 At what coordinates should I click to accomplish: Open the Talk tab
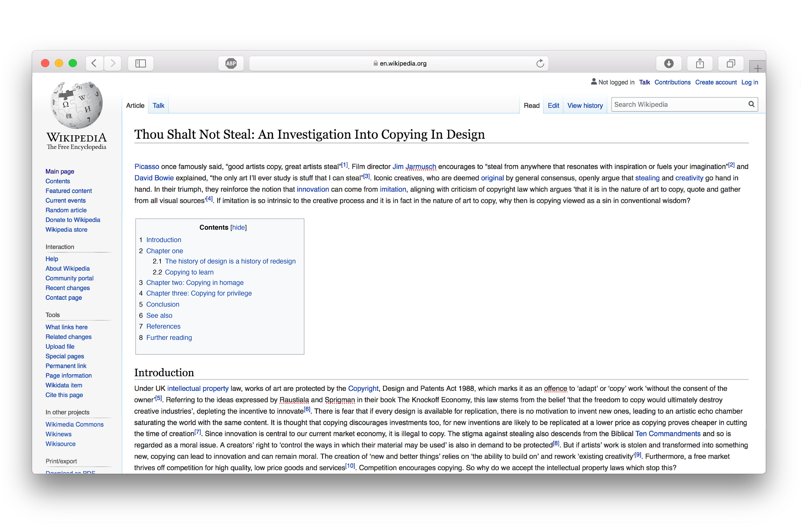[x=159, y=105]
